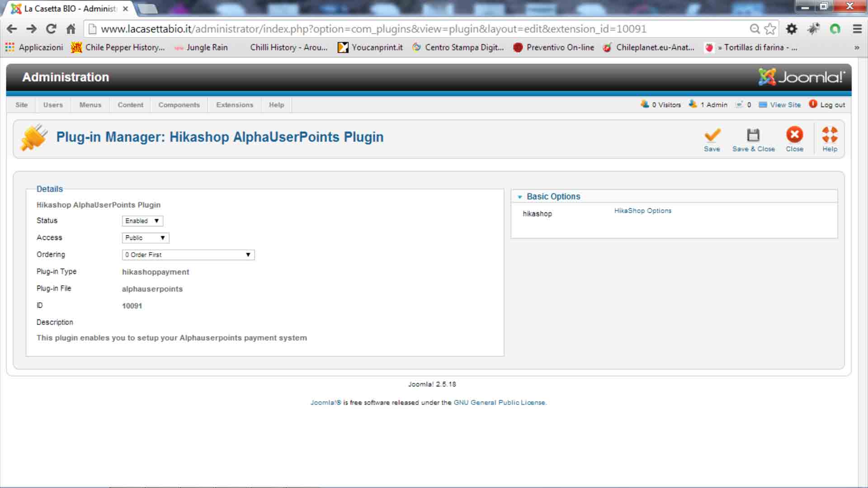Click the Log out icon
868x488 pixels.
pyautogui.click(x=813, y=104)
